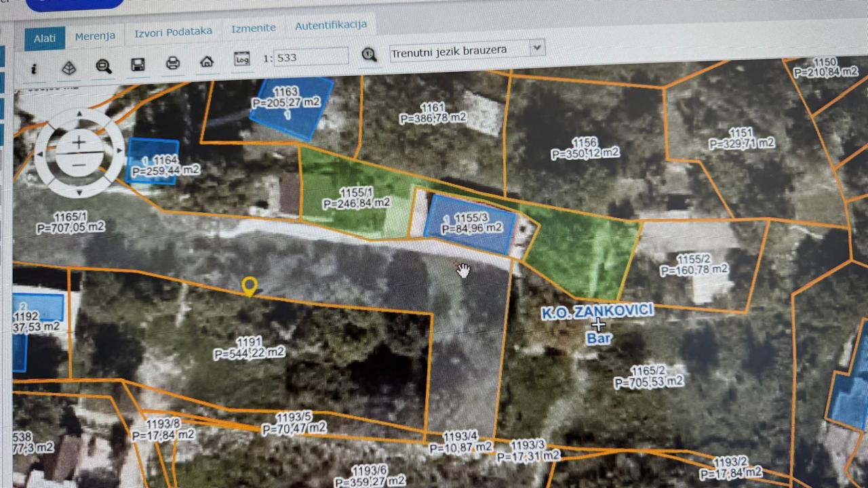Click parcel label 1193/3 P=17,31 m2
The width and height of the screenshot is (868, 488).
pyautogui.click(x=528, y=451)
